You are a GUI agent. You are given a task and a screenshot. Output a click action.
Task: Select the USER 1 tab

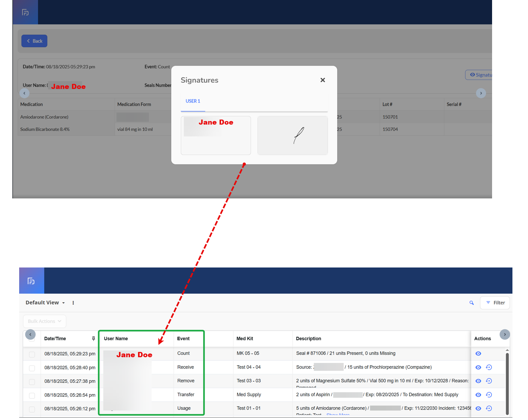click(x=193, y=101)
